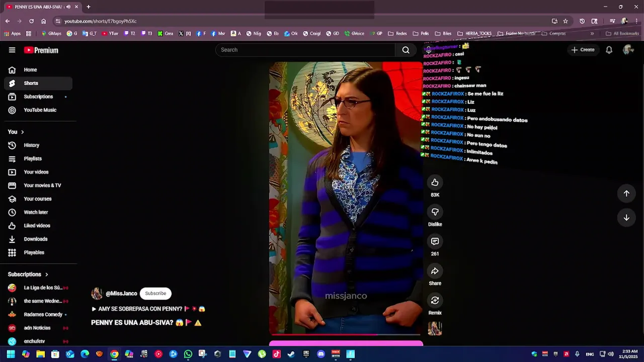Open the Craigl bookmark
The height and width of the screenshot is (362, 644).
(311, 34)
